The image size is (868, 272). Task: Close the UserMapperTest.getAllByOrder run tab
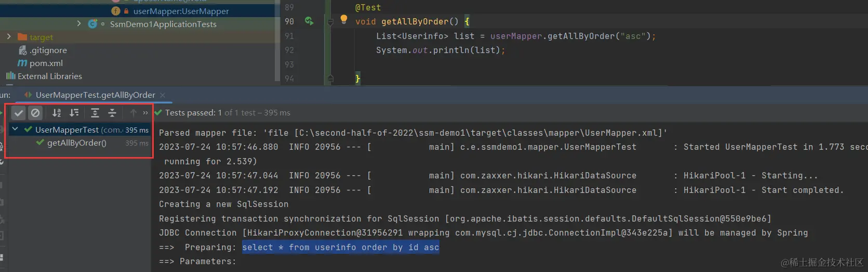pyautogui.click(x=163, y=95)
